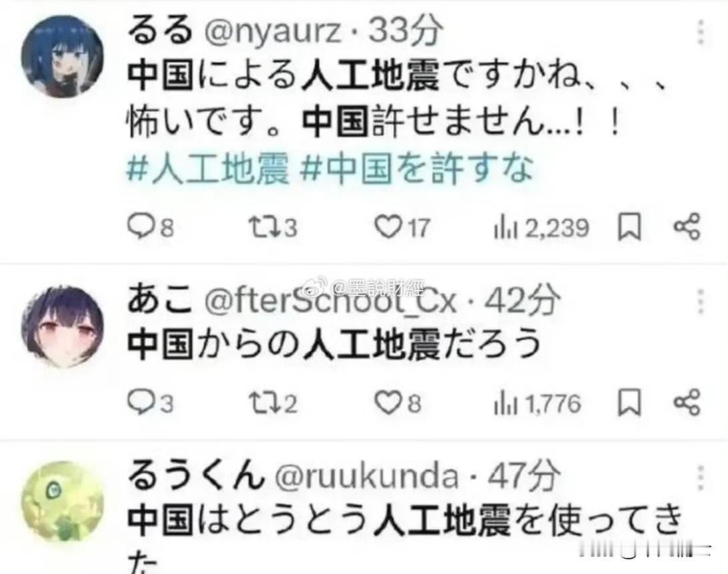Bookmark the @fterSchool_Cx tweet
Viewport: 728px width, 574px height.
(629, 402)
